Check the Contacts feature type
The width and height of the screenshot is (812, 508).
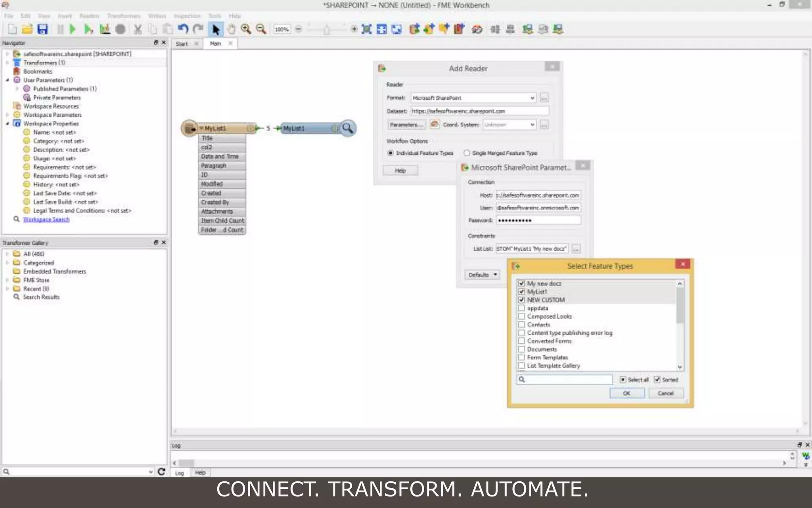(x=522, y=325)
